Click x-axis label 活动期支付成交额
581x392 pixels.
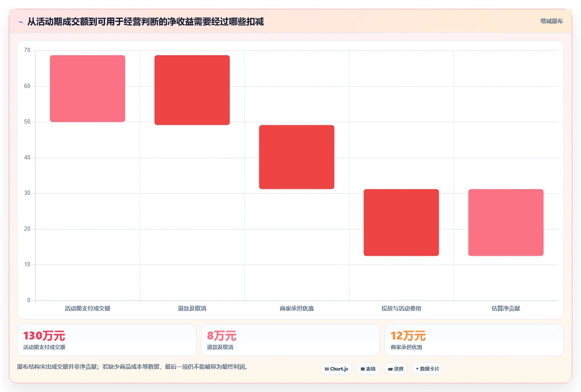pos(88,308)
